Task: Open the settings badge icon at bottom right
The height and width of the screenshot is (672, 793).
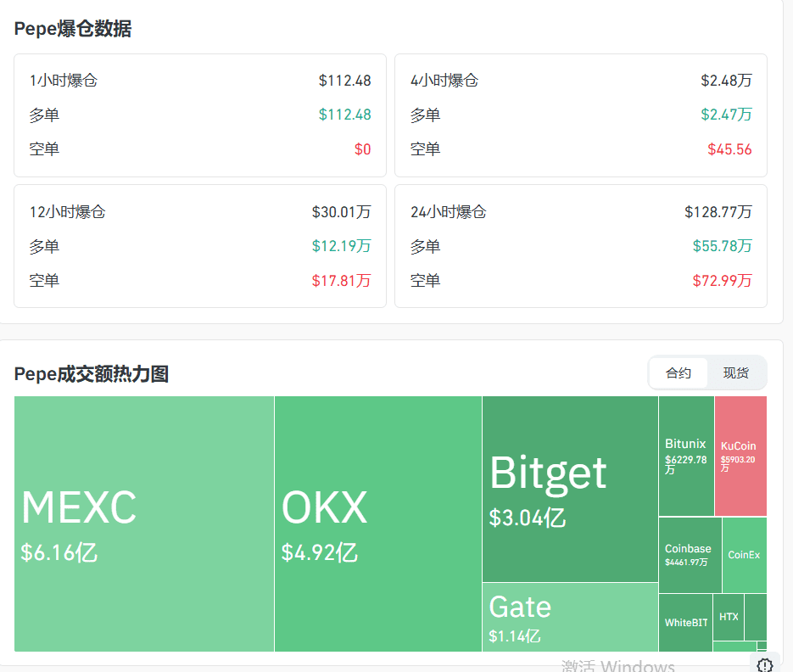Action: pos(765,664)
